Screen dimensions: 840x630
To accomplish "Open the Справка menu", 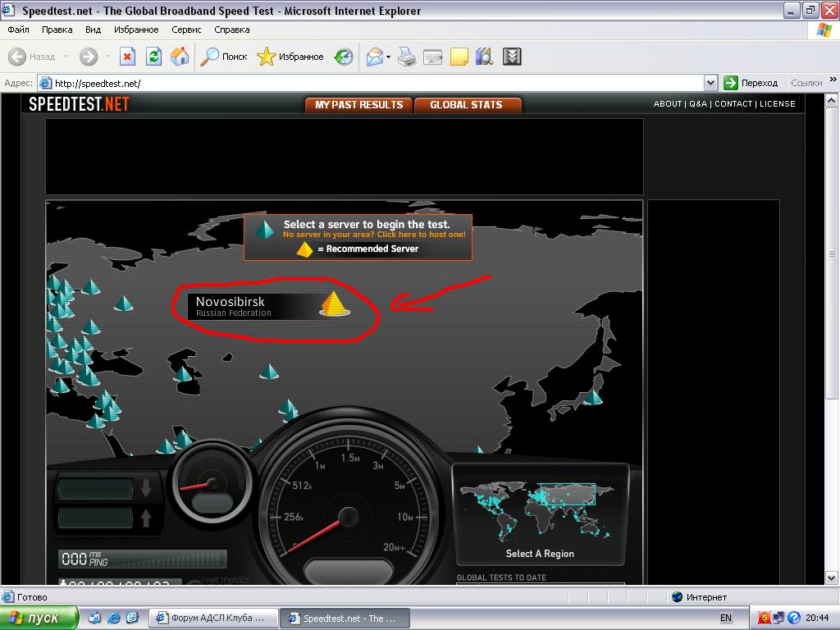I will click(x=232, y=30).
